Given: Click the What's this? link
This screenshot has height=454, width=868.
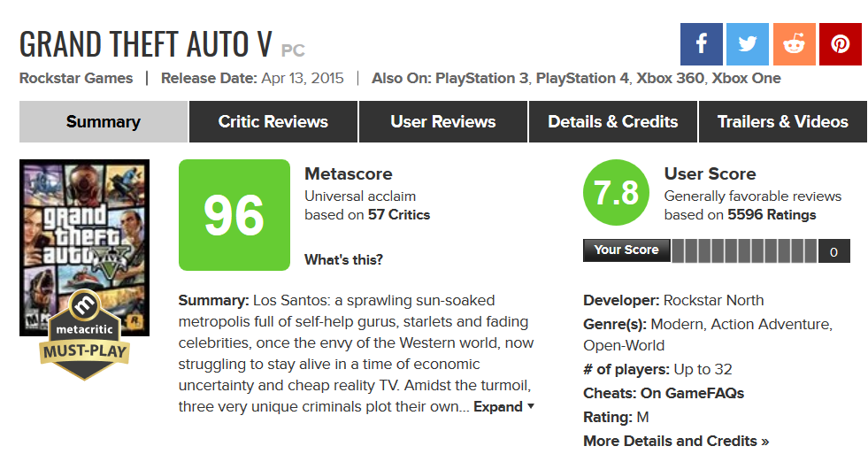Looking at the screenshot, I should click(x=343, y=259).
